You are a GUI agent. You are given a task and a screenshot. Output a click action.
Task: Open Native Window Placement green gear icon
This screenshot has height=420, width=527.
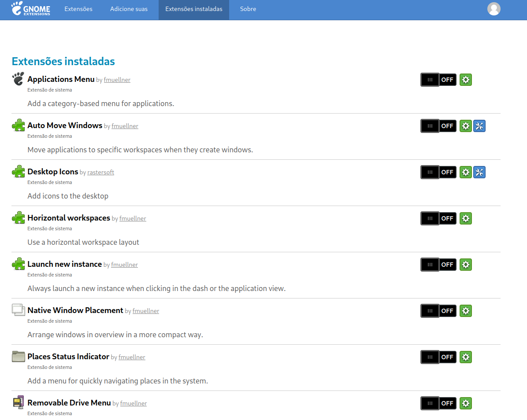click(x=465, y=311)
